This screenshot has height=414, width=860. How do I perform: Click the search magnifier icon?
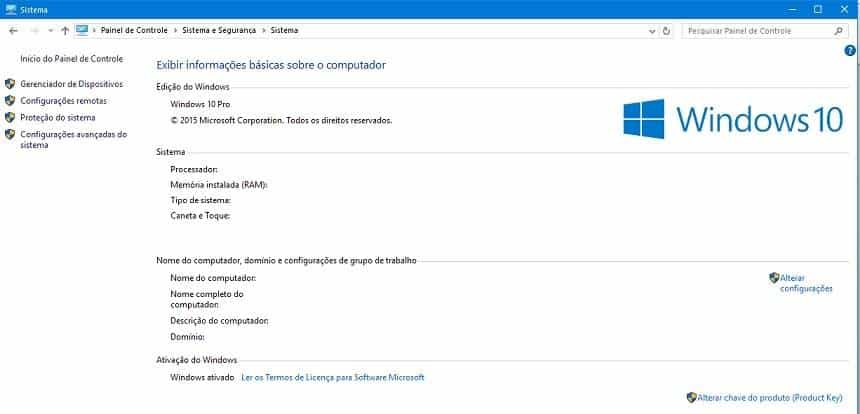[x=840, y=31]
